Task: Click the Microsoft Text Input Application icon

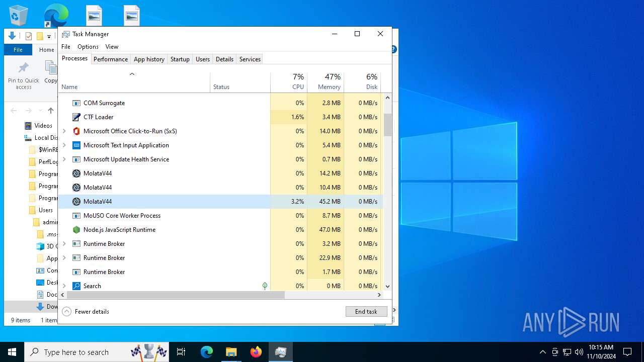Action: pos(76,145)
